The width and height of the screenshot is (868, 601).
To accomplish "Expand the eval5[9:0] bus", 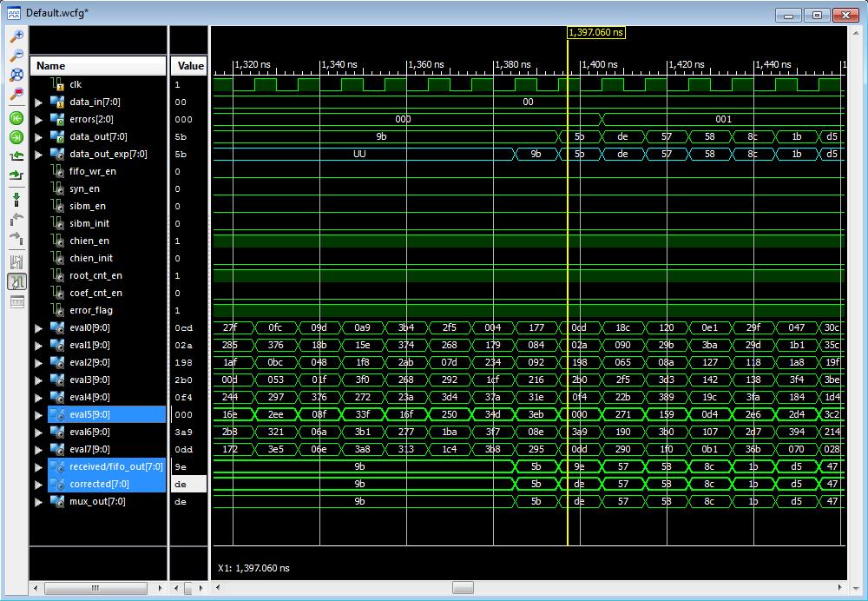I will [38, 415].
